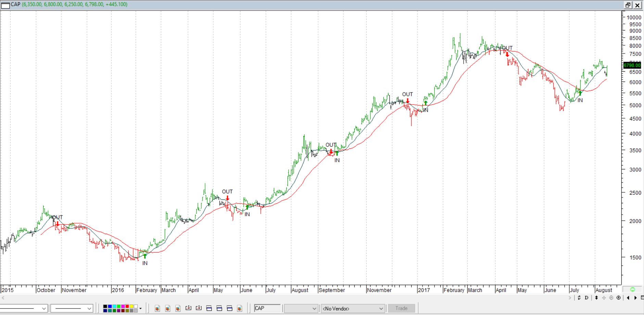The height and width of the screenshot is (315, 644).
Task: Click the Trade button
Action: (401, 308)
